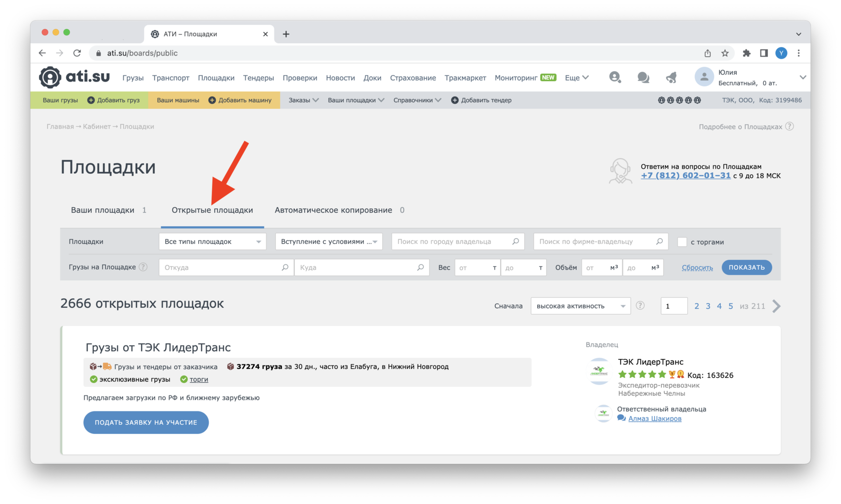Click the volume до input field
Viewport: 841px width, 504px height.
click(x=643, y=267)
